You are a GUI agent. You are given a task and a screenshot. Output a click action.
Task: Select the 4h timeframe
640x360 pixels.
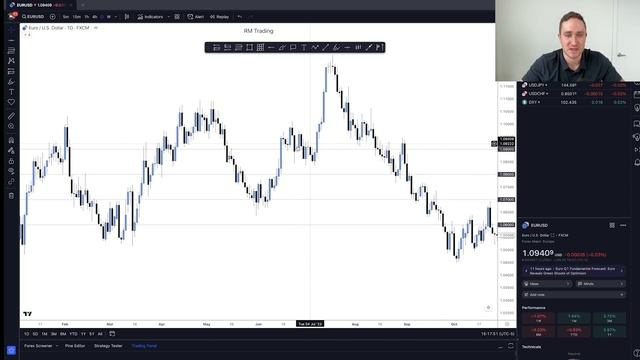coord(95,17)
